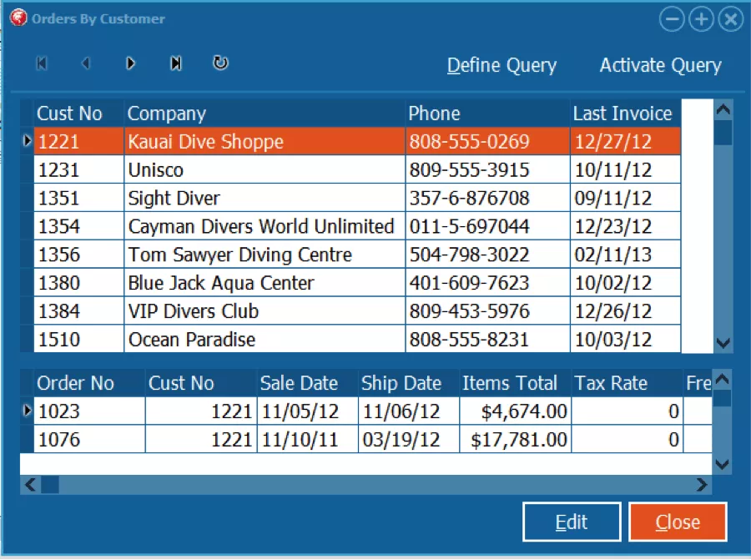Click the Edit button
This screenshot has width=751, height=560.
pos(572,522)
